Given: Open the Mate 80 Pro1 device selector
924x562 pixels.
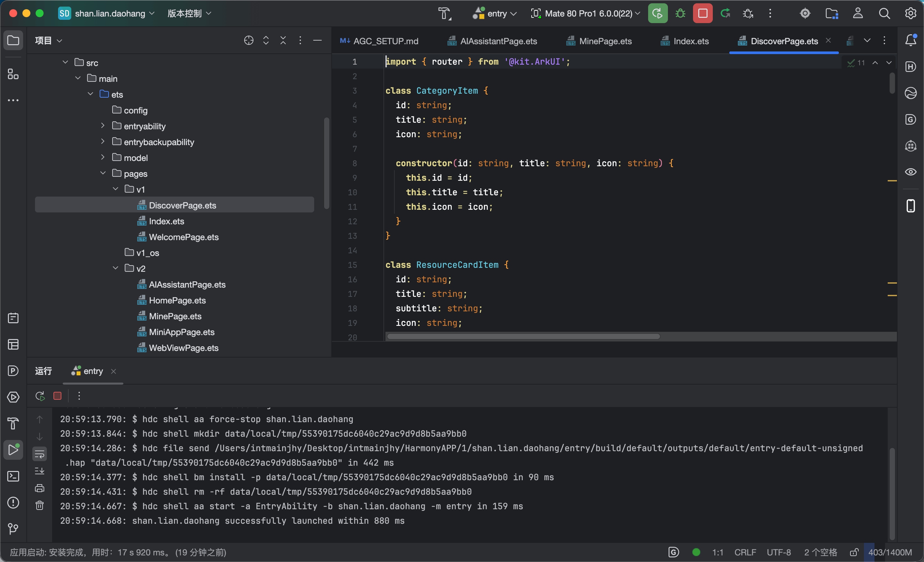Looking at the screenshot, I should coord(585,14).
